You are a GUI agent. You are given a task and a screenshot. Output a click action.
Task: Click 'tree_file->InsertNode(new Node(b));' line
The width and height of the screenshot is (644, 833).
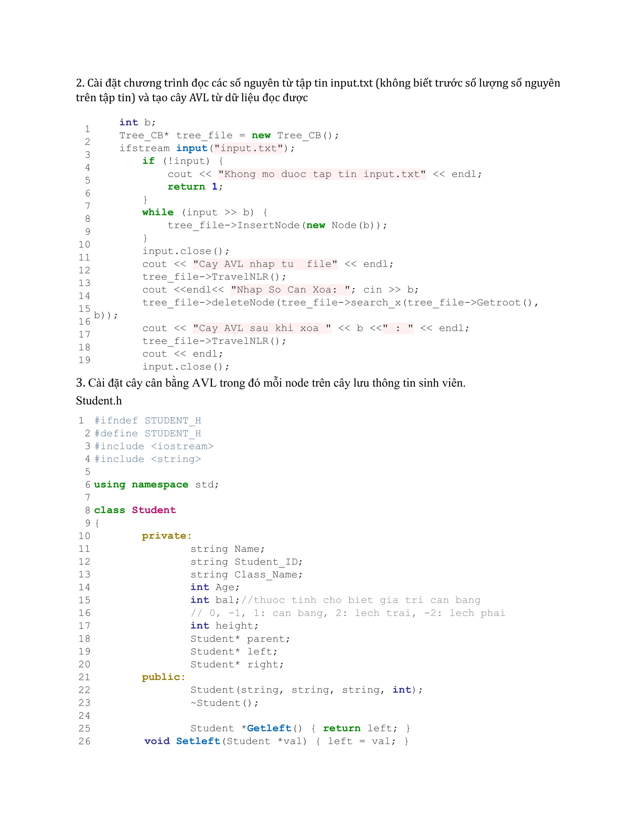click(x=277, y=225)
